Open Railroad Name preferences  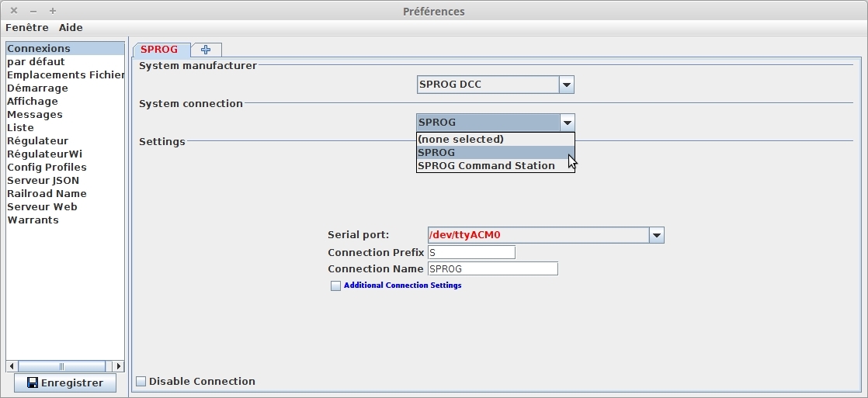coord(64,194)
